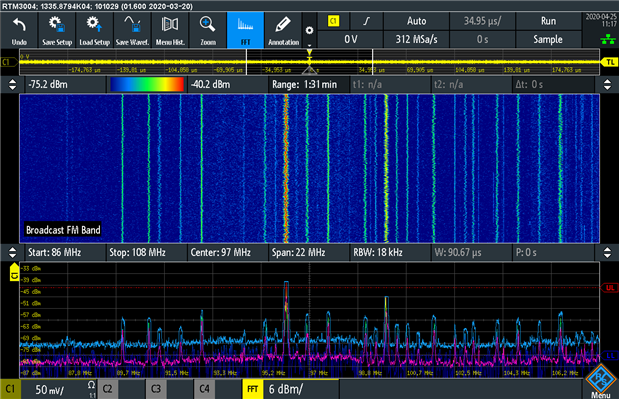
Task: Open stepper right of P: 0 s
Action: [607, 253]
